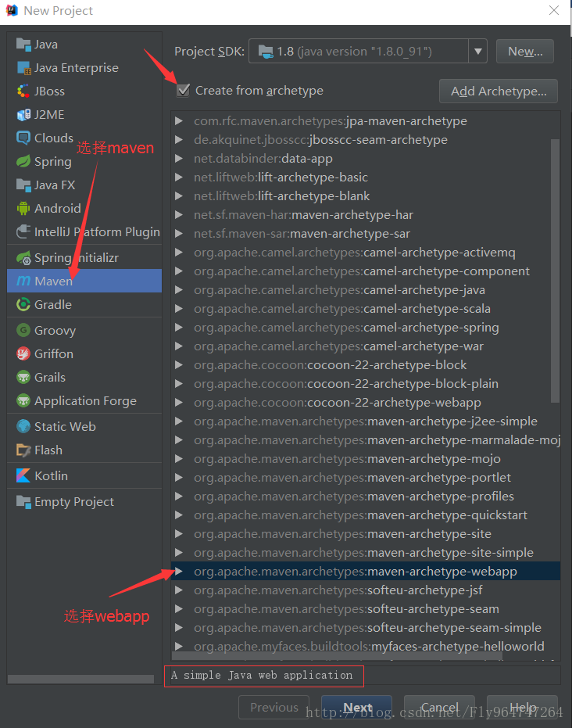This screenshot has height=728, width=572.
Task: Click the Gradle icon
Action: [x=23, y=305]
